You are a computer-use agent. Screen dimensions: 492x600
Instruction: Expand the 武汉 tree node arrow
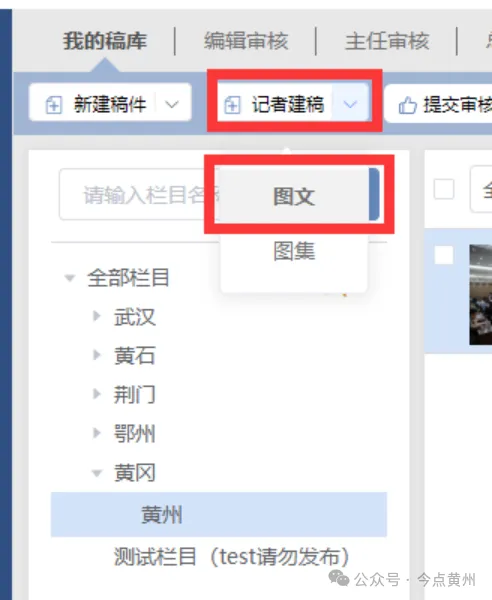point(96,316)
